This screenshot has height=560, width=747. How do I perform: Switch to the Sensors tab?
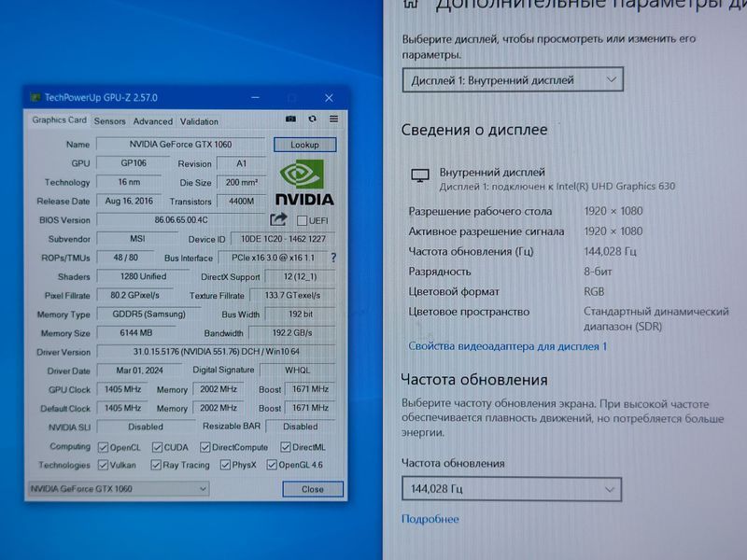tap(109, 121)
